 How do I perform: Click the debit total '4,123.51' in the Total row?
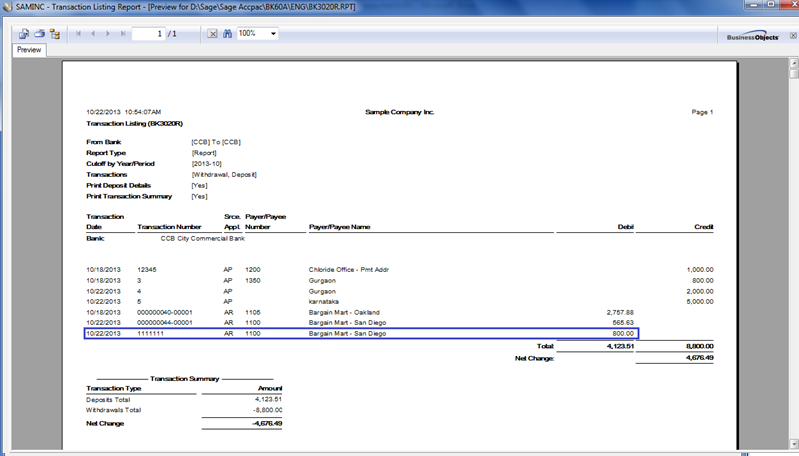coord(620,346)
